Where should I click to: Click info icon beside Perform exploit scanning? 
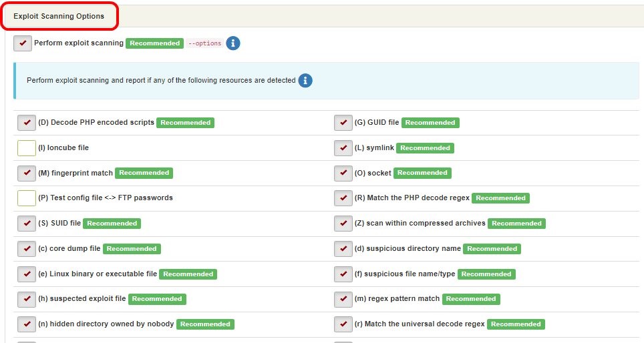233,43
